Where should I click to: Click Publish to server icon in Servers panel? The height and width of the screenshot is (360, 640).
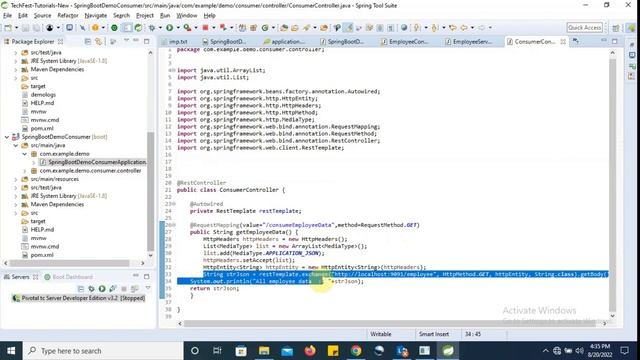(x=134, y=289)
